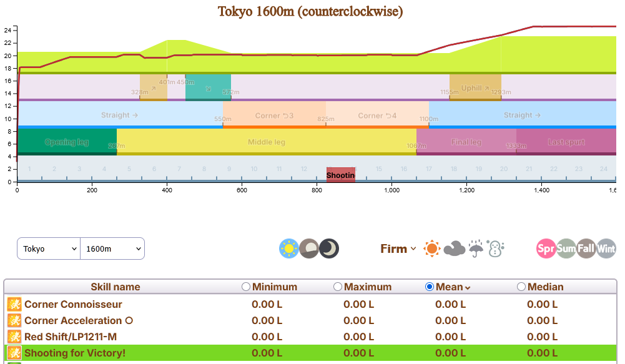Screen dimensions: 625x364
Task: Select Maximum radio button
Action: coord(338,287)
